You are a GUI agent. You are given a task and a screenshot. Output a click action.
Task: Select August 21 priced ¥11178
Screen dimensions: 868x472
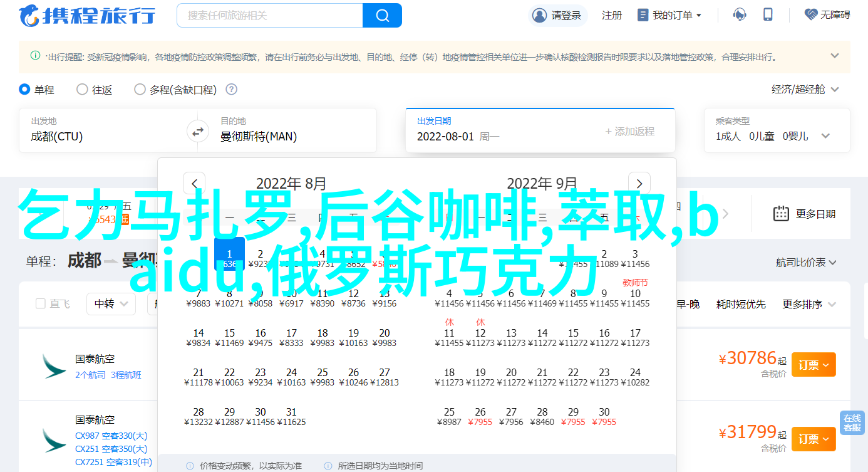pos(199,377)
